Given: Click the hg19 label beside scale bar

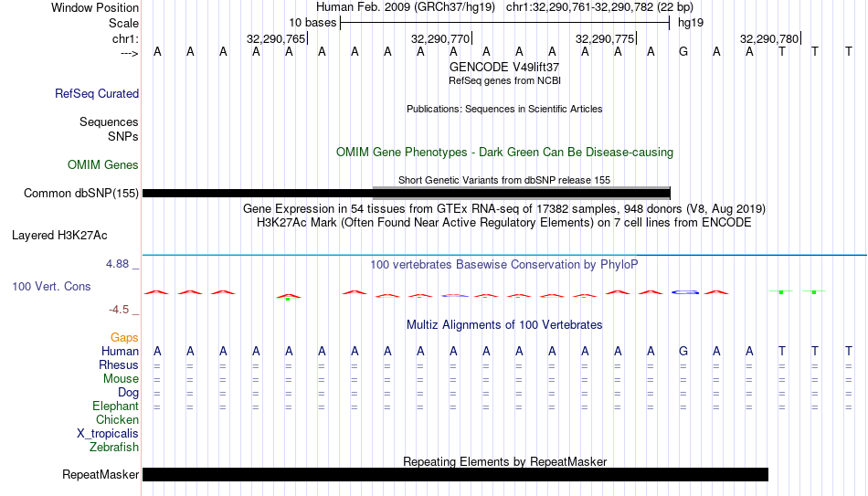Looking at the screenshot, I should click(x=691, y=23).
